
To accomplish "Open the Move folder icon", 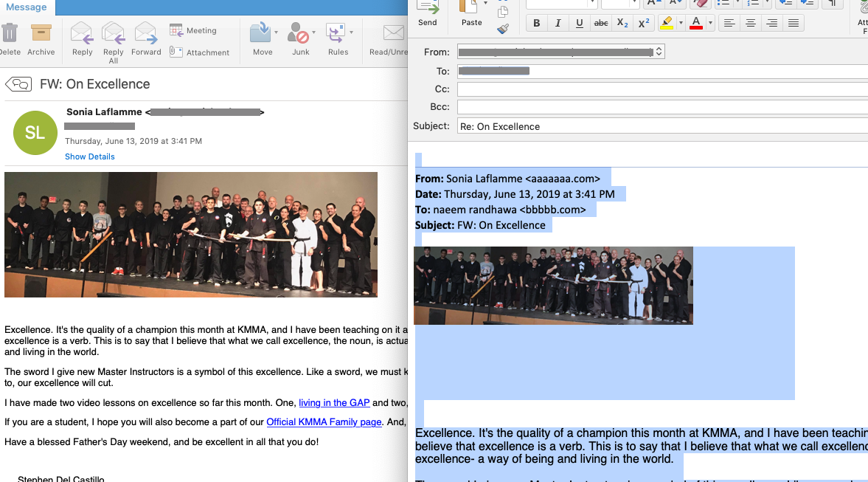I will pyautogui.click(x=260, y=33).
